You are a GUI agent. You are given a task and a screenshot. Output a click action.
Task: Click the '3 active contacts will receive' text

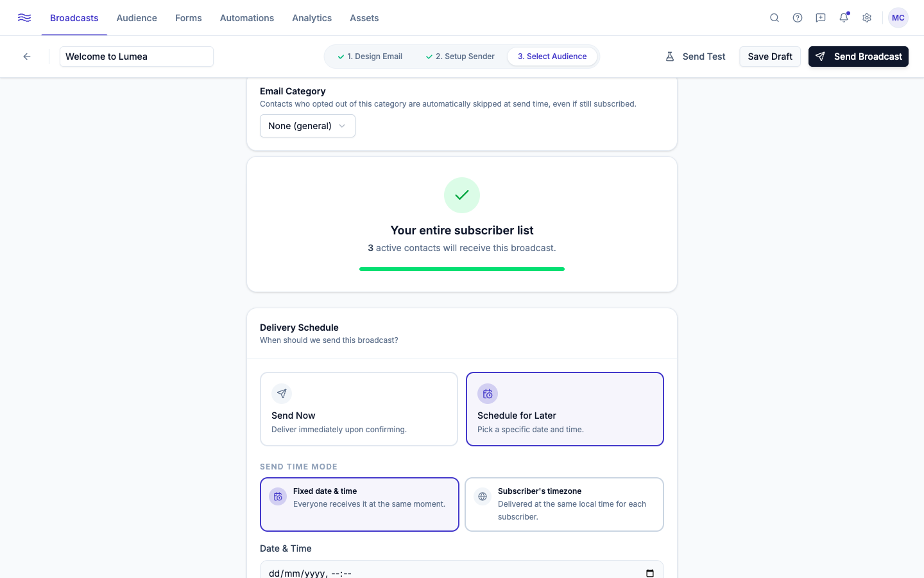(x=462, y=248)
